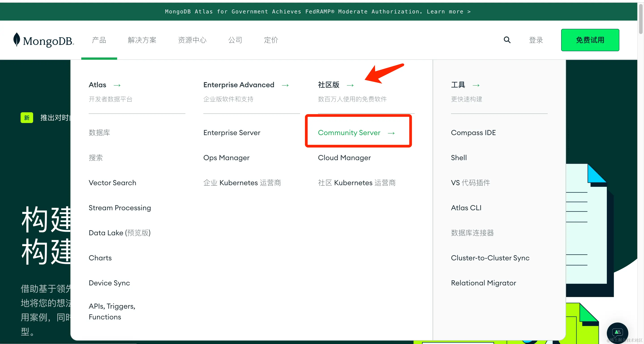Open Stream Processing
Viewport: 644px width, 344px height.
click(120, 208)
